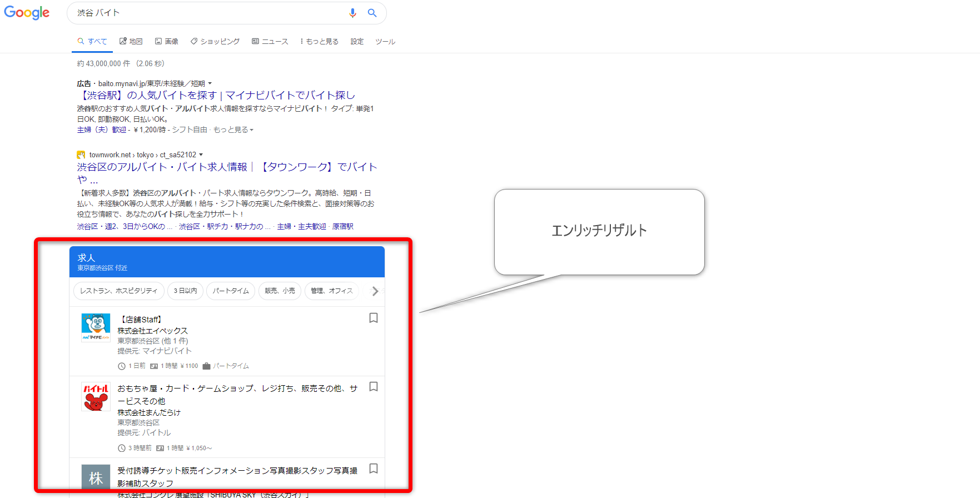The image size is (980, 498).
Task: Click the briefcase icon beside パートタイム
Action: click(207, 366)
